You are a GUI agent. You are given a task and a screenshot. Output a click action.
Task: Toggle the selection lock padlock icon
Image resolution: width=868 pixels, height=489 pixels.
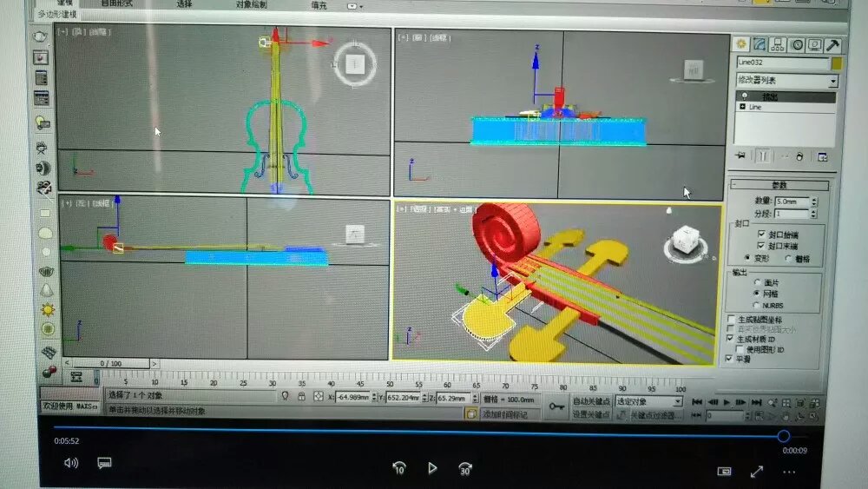click(301, 396)
